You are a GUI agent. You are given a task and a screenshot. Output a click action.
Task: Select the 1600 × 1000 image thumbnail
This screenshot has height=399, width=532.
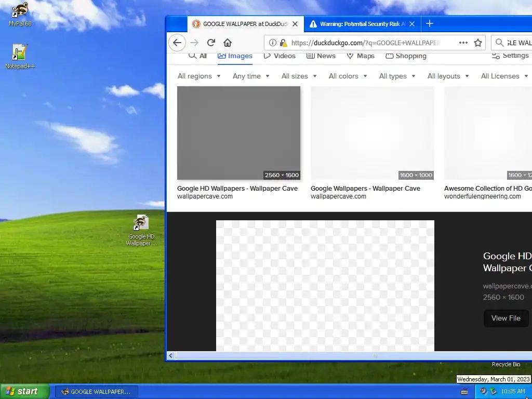pos(372,133)
